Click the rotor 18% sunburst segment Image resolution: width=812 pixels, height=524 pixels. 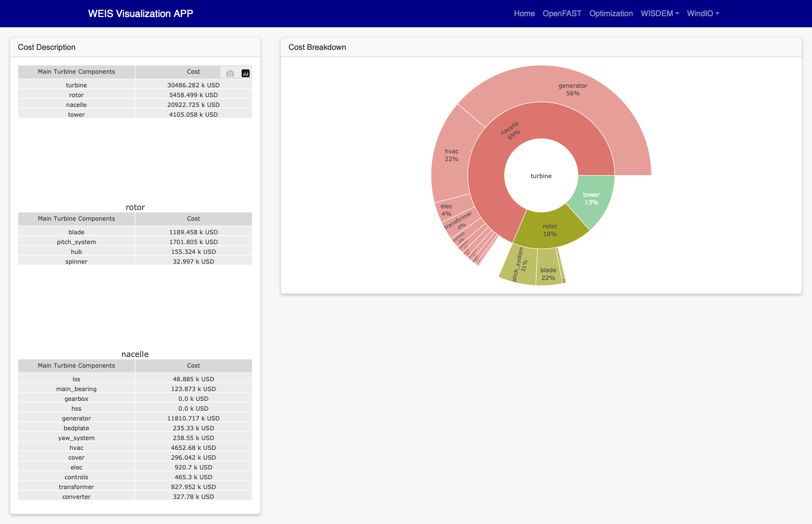click(550, 230)
